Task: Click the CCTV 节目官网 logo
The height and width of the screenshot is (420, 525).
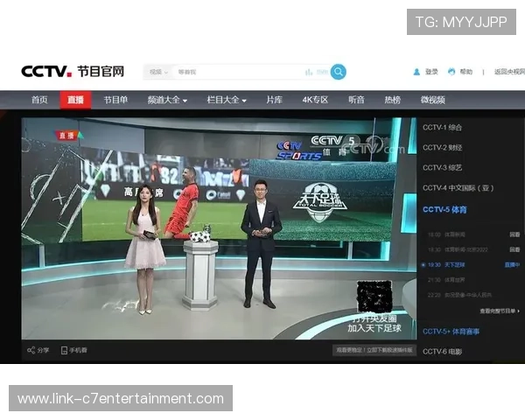Action: (x=73, y=72)
